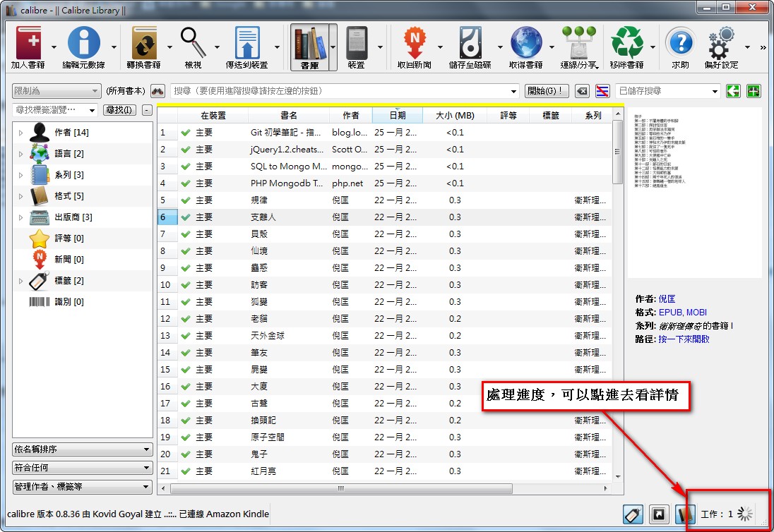
Task: Sort by Author (作者) column header
Action: 351,116
